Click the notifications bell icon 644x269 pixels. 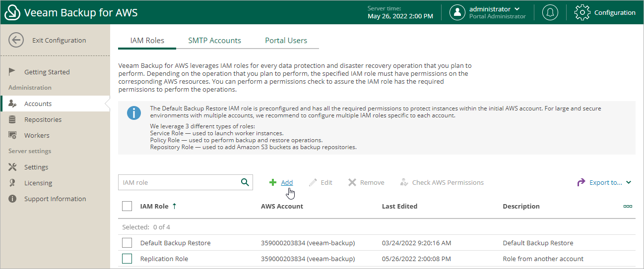550,12
